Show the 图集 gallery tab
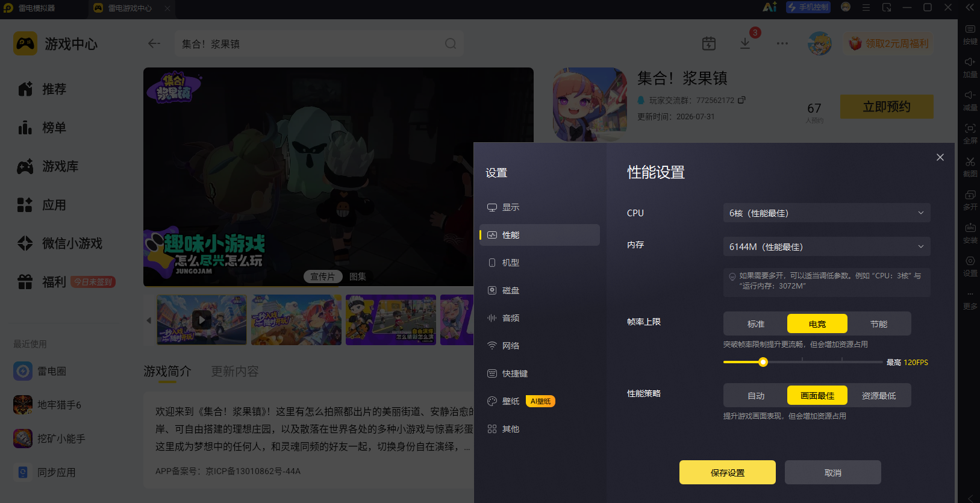The width and height of the screenshot is (980, 503). pos(358,276)
